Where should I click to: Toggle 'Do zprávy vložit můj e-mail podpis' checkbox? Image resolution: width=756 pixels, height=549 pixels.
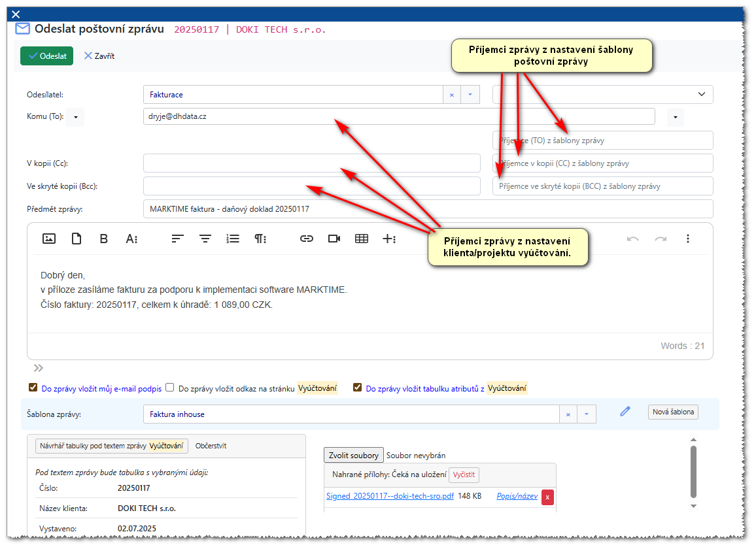pos(33,388)
